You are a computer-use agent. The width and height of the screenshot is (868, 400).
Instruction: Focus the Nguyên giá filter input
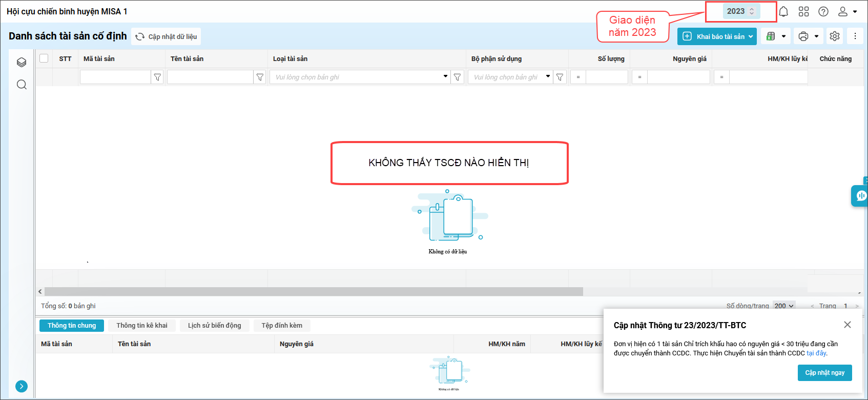tap(678, 77)
